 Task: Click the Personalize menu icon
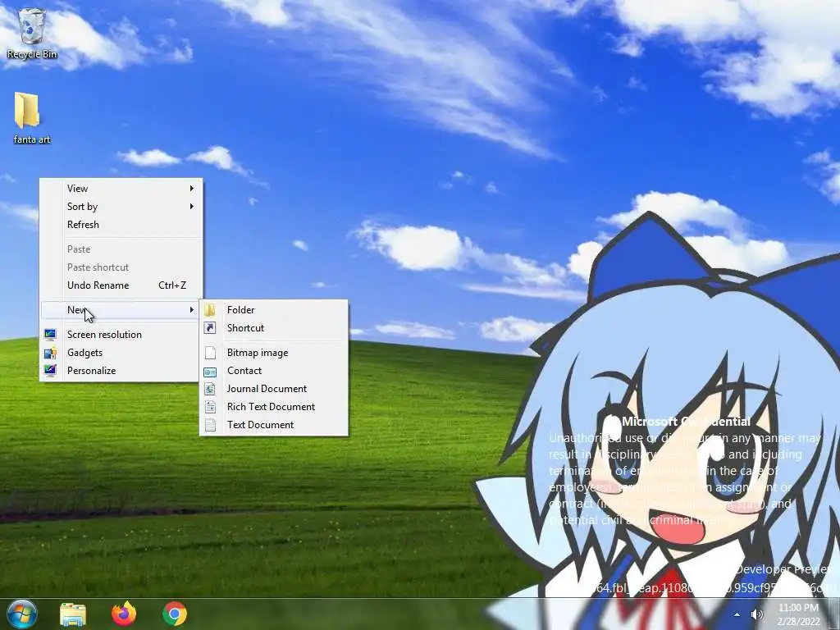click(50, 371)
